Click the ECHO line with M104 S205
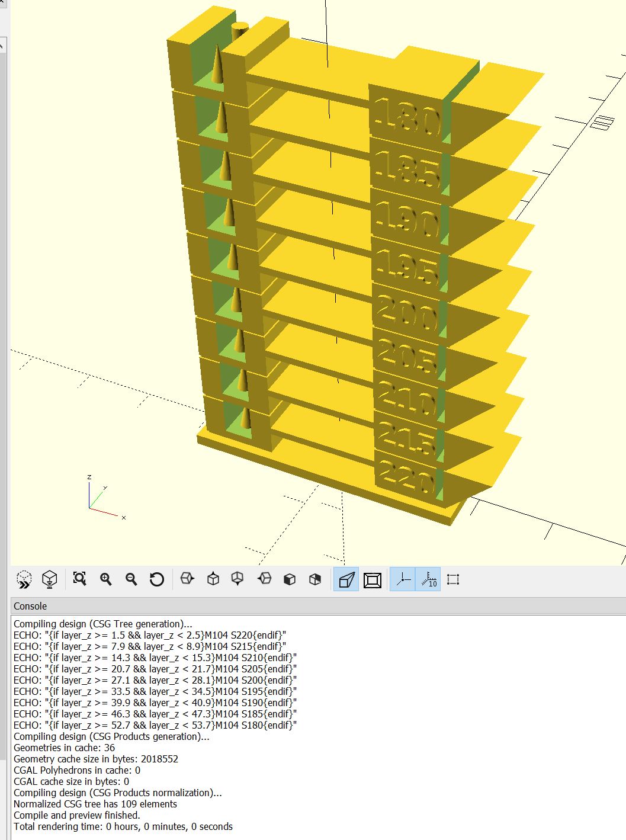 click(x=155, y=669)
